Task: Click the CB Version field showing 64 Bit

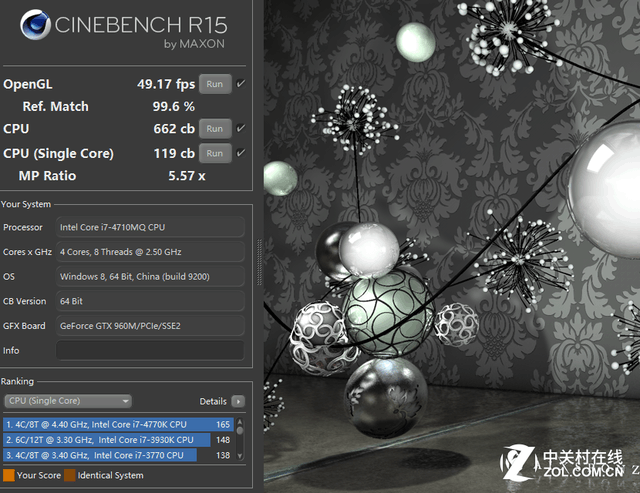Action: coord(150,301)
